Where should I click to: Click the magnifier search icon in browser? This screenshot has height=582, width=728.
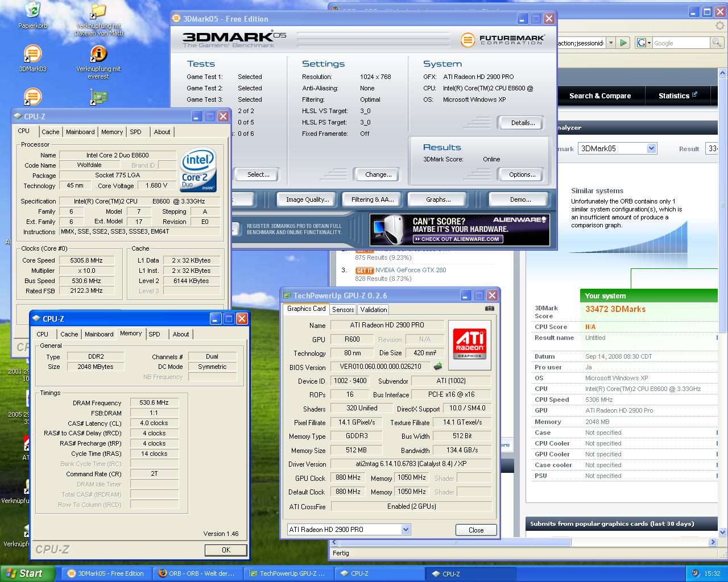717,43
